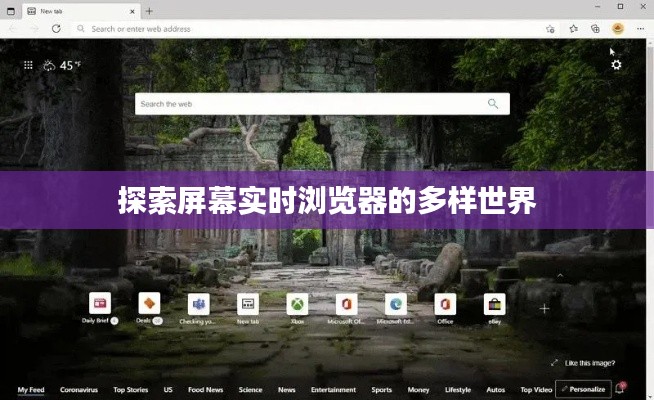Add a new quick link with plus
Image resolution: width=654 pixels, height=400 pixels.
545,308
